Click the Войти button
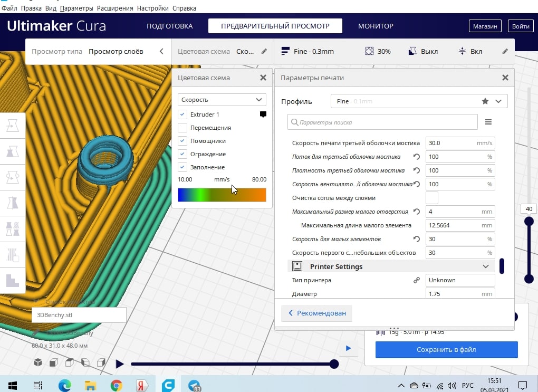The image size is (538, 392). click(521, 26)
